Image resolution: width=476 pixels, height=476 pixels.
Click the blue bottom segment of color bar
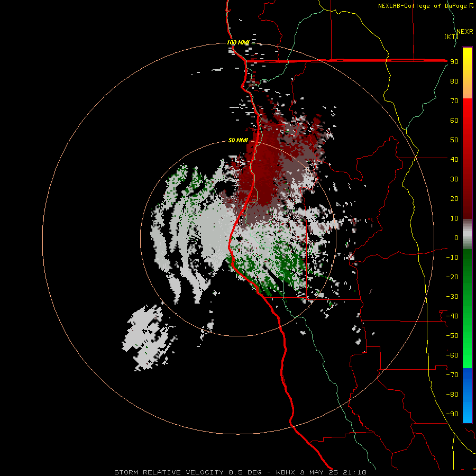point(467,396)
